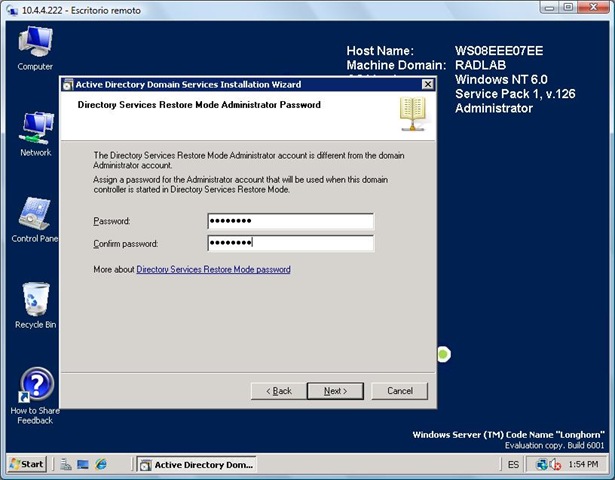
Task: Click the ES language bar indicator
Action: pos(513,465)
